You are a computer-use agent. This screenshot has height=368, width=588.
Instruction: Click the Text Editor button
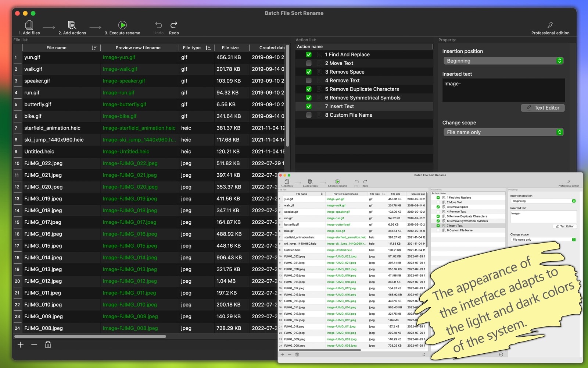542,108
